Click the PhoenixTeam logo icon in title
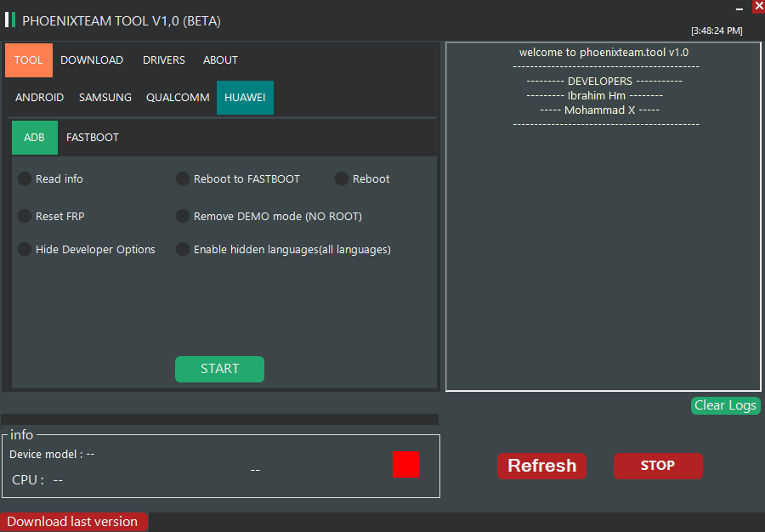Viewport: 765px width, 532px height. (10, 20)
